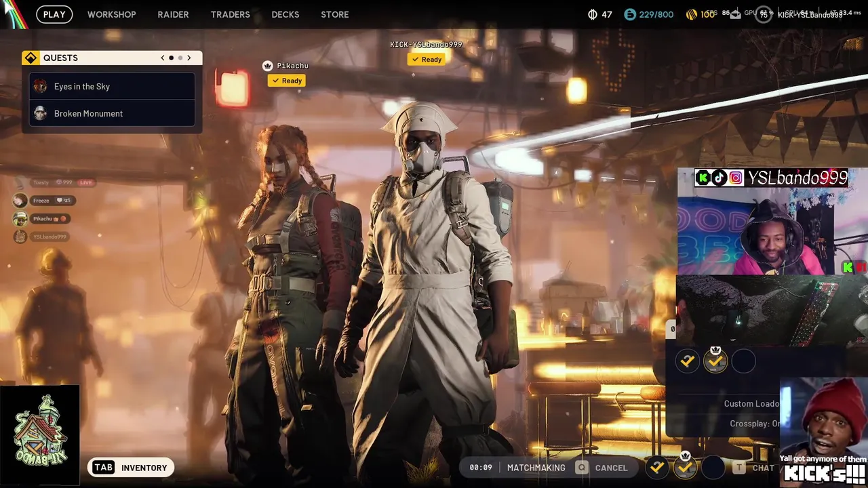Click the Q key hint icon
This screenshot has width=868, height=488.
tap(581, 468)
